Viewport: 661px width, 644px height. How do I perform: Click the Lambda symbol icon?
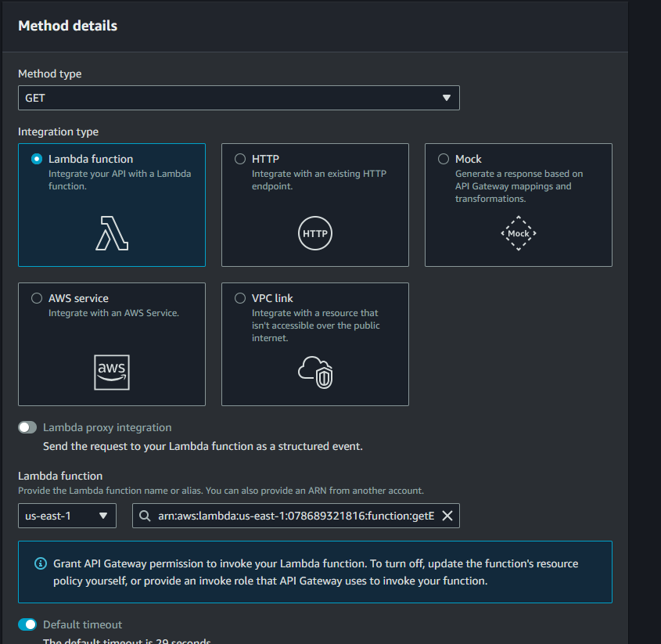coord(112,233)
